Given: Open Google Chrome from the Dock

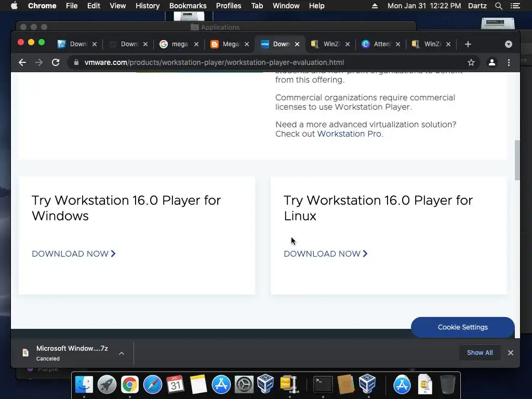Looking at the screenshot, I should [x=130, y=385].
